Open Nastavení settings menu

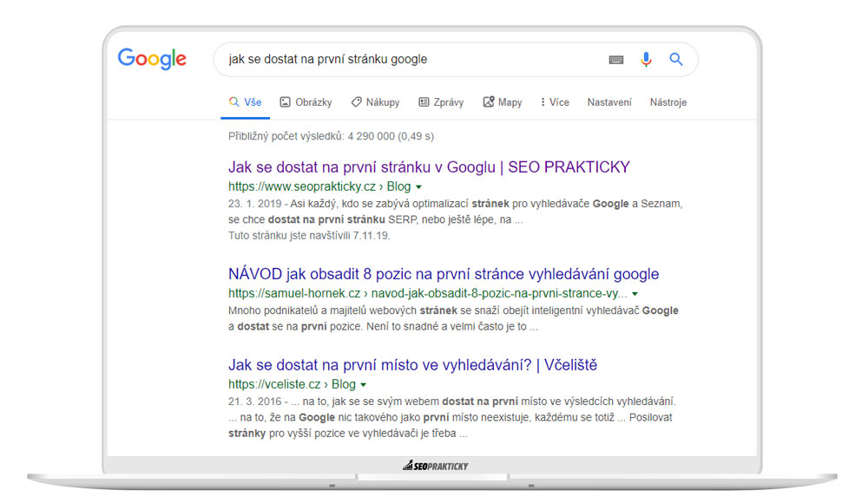609,102
